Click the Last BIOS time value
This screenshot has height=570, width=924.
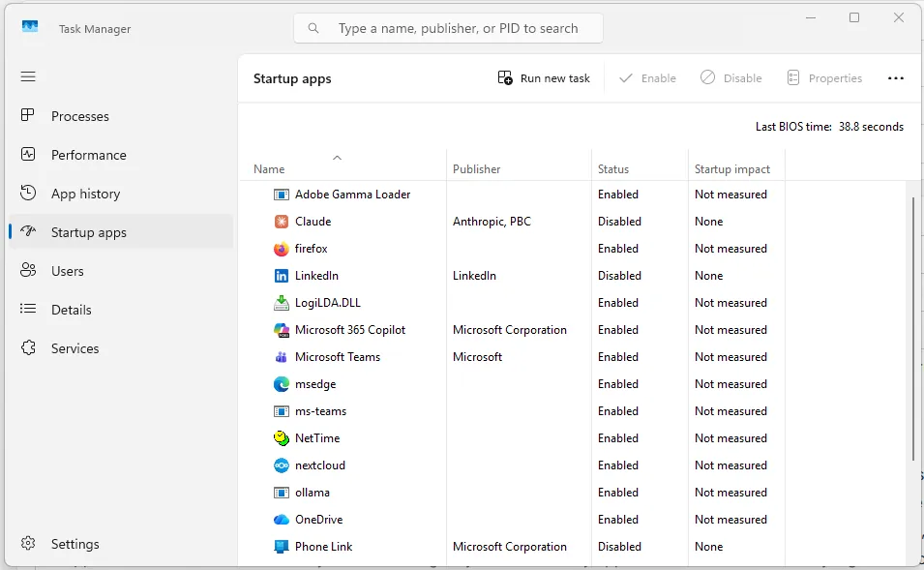point(871,127)
